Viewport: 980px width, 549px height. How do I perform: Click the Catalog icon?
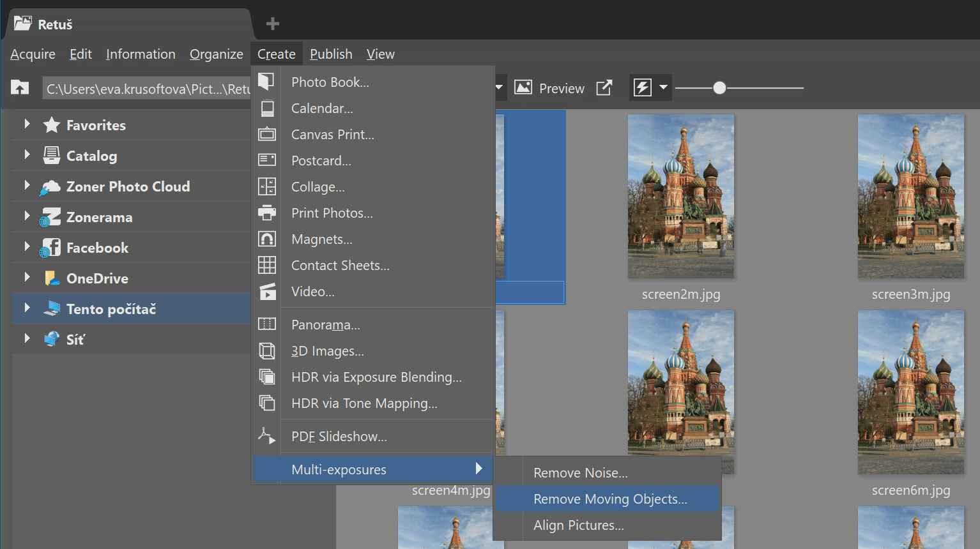click(x=52, y=155)
